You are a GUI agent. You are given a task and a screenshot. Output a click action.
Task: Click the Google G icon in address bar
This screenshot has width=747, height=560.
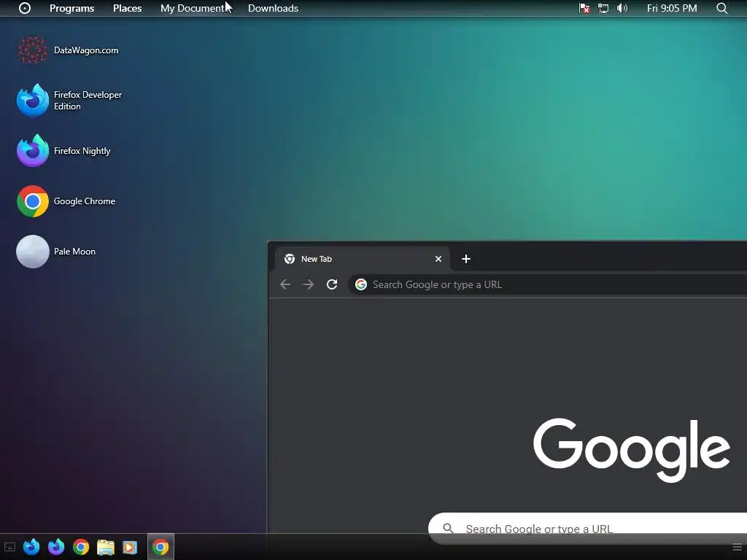(x=361, y=284)
